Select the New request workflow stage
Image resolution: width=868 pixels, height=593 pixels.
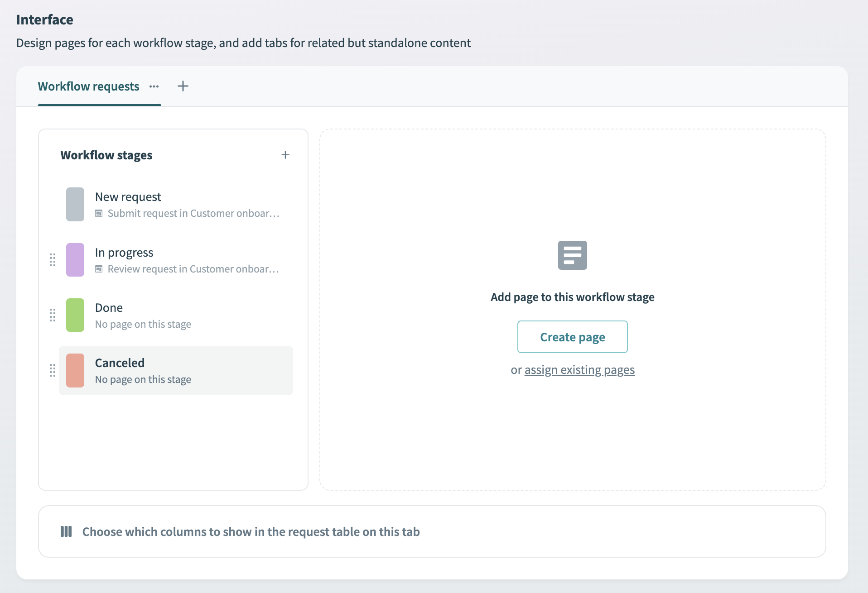(149, 204)
